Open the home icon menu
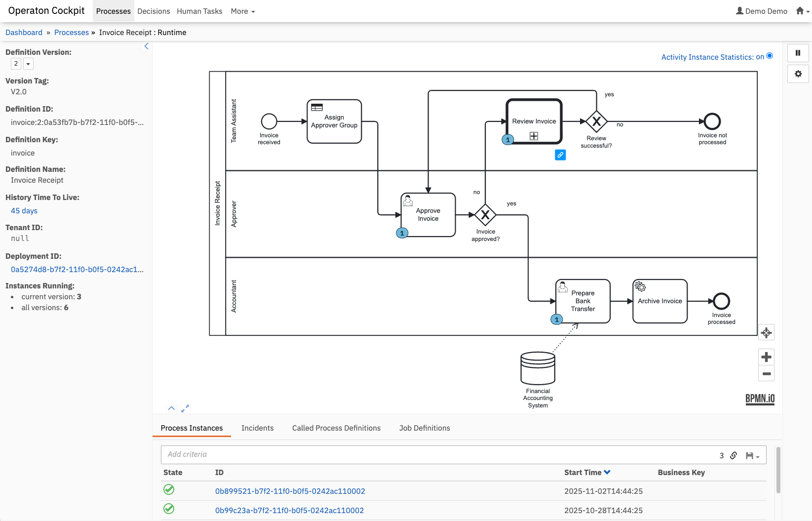 click(x=803, y=11)
